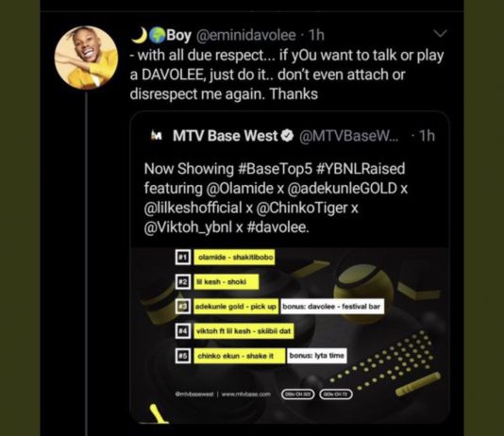Image resolution: width=504 pixels, height=436 pixels.
Task: Open the @adekunleGOLD mention
Action: pyautogui.click(x=342, y=189)
